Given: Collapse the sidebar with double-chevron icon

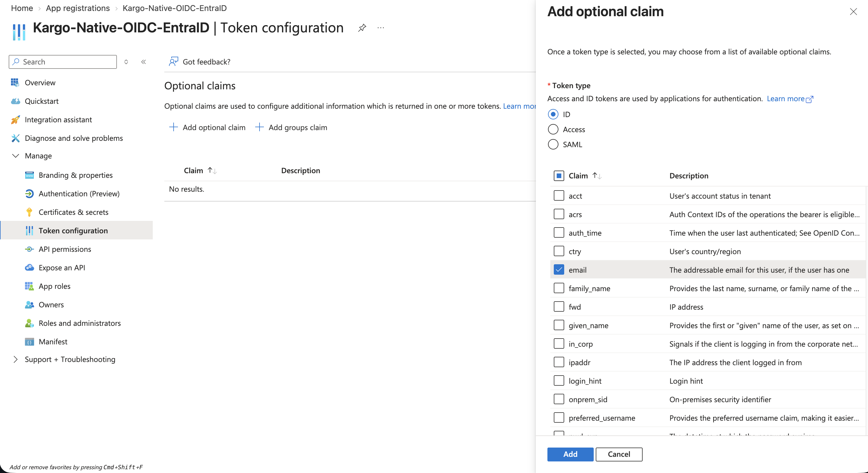Looking at the screenshot, I should pos(144,62).
